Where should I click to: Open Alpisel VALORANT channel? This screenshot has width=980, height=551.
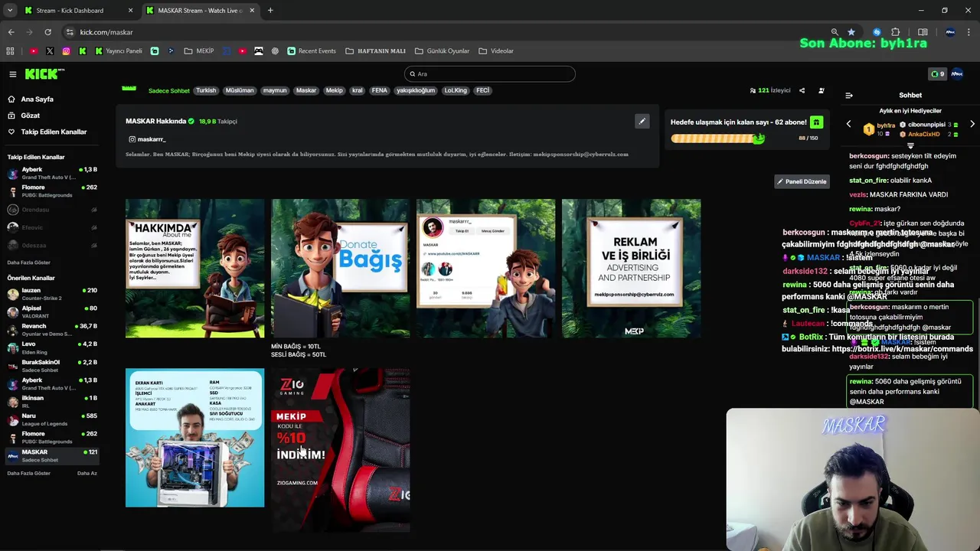pyautogui.click(x=51, y=311)
